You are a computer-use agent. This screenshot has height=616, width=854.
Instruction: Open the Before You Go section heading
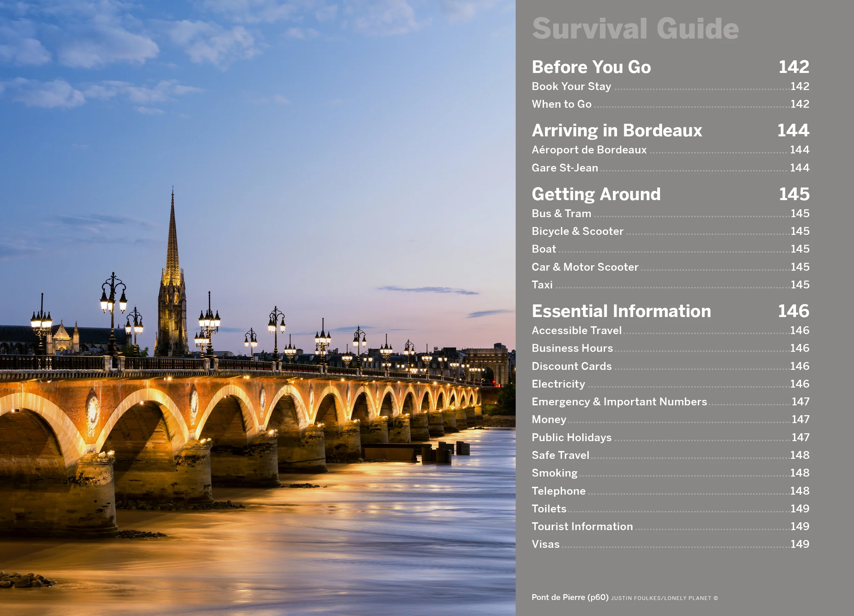point(591,67)
